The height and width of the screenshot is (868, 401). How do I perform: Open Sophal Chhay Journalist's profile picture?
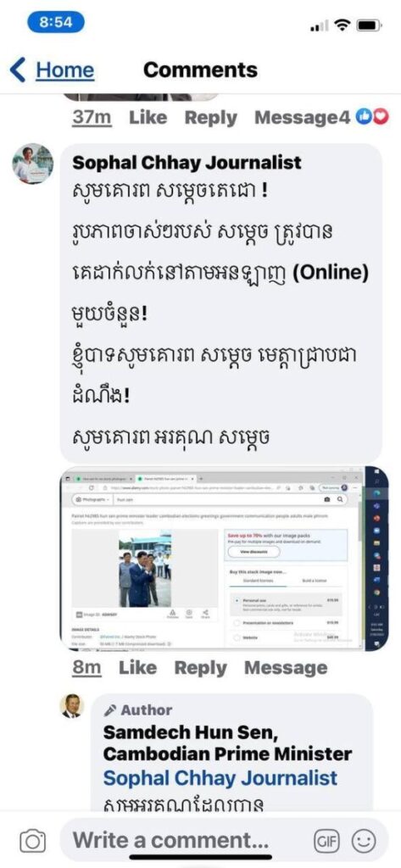33,164
